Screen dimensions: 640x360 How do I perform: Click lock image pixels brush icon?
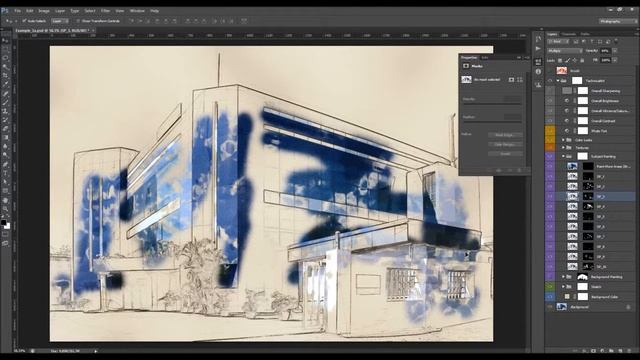567,60
